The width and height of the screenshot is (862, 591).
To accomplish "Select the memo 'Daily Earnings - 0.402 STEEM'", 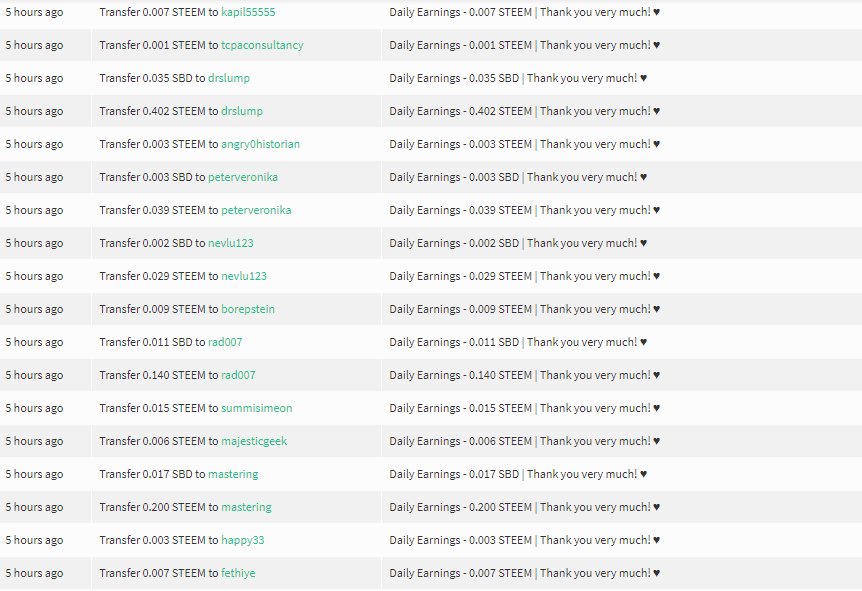I will (x=461, y=111).
